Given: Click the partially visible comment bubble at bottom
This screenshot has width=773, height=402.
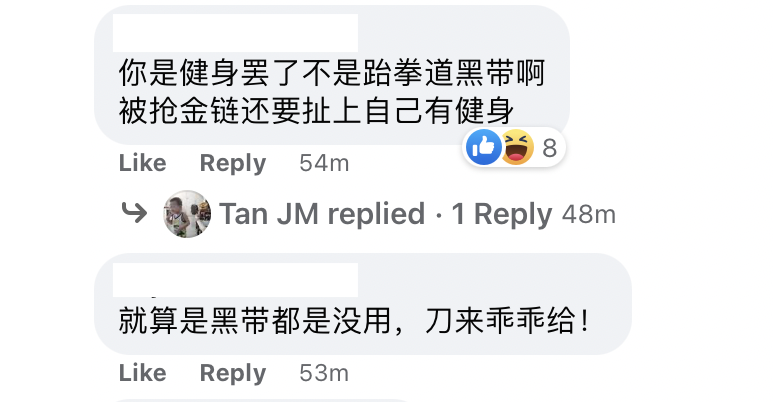Looking at the screenshot, I should (261, 401).
